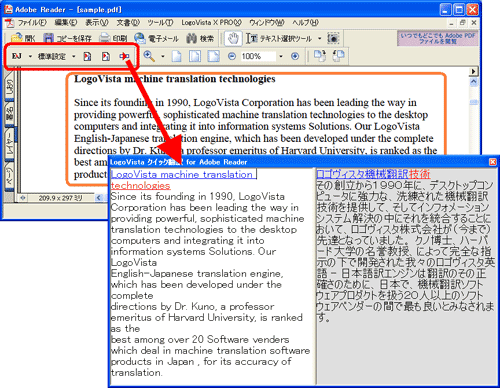
Task: Click the first LogoVista page translate icon
Action: [x=87, y=56]
